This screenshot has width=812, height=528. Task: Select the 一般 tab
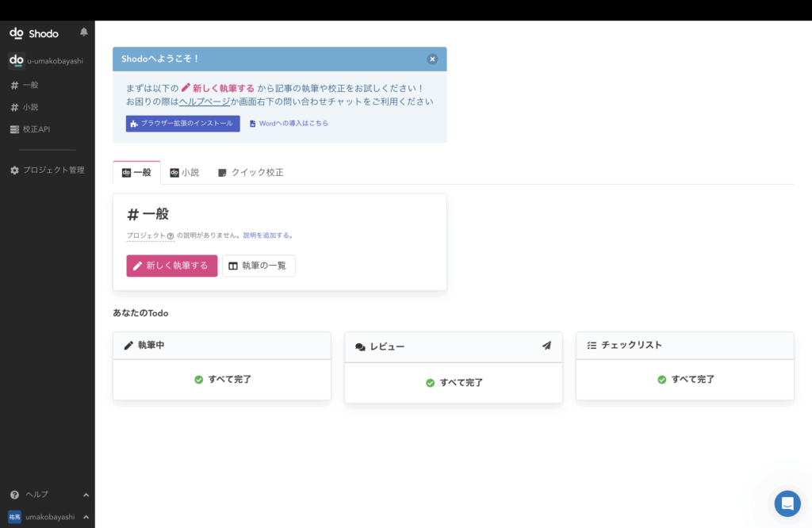point(136,172)
